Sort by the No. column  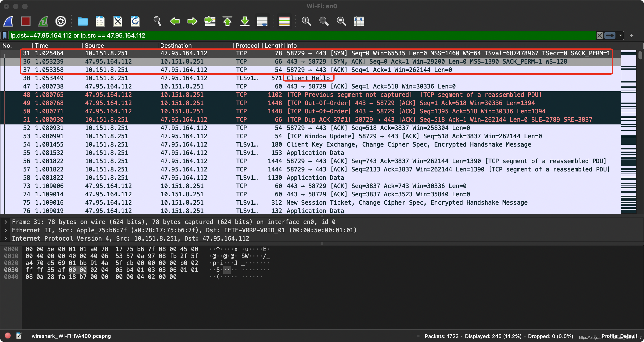17,46
